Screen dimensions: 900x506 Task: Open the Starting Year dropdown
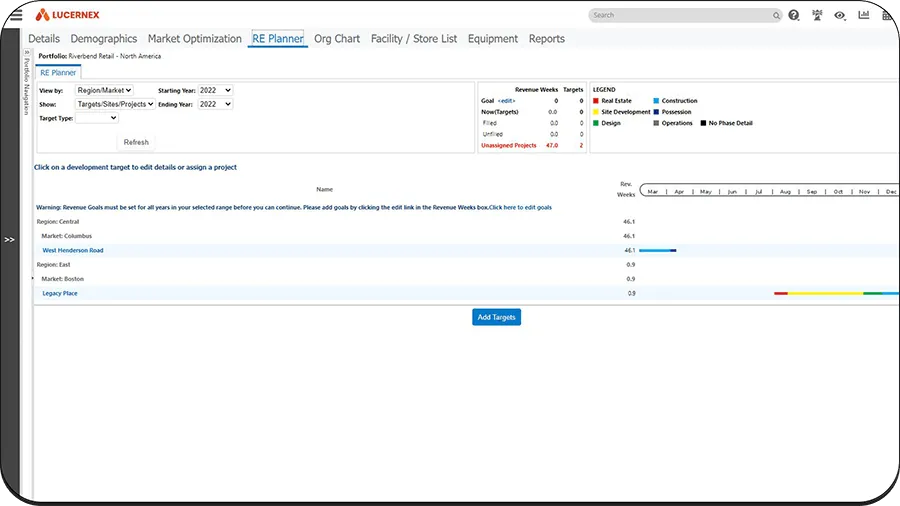215,90
